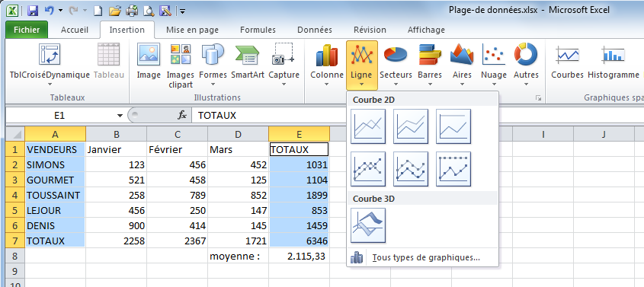Open the Fichier tab
The width and height of the screenshot is (644, 287).
pos(27,30)
